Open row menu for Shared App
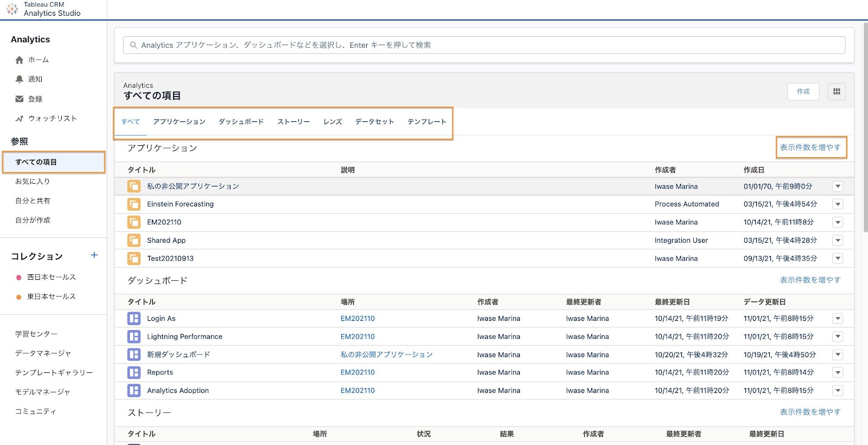Viewport: 868px width, 445px height. tap(838, 240)
